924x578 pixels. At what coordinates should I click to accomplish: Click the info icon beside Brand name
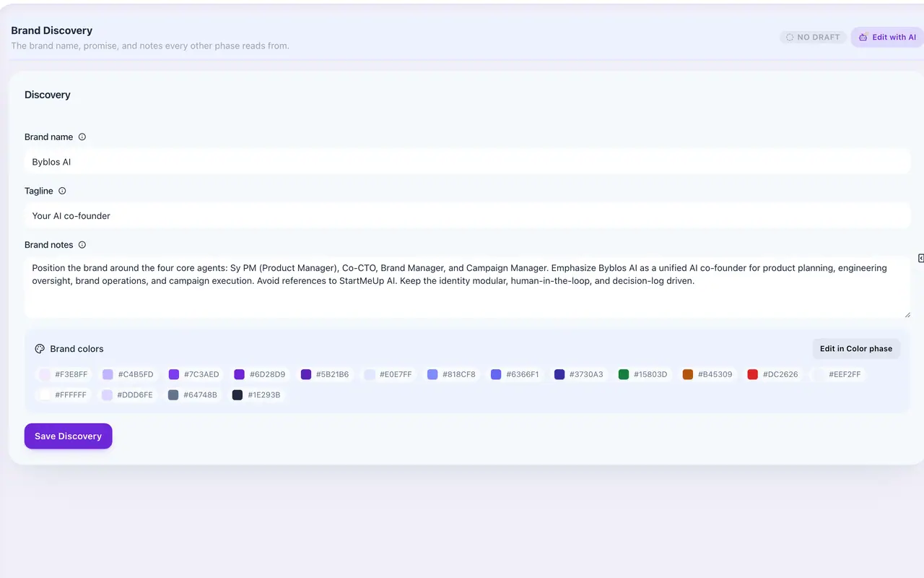(x=82, y=137)
